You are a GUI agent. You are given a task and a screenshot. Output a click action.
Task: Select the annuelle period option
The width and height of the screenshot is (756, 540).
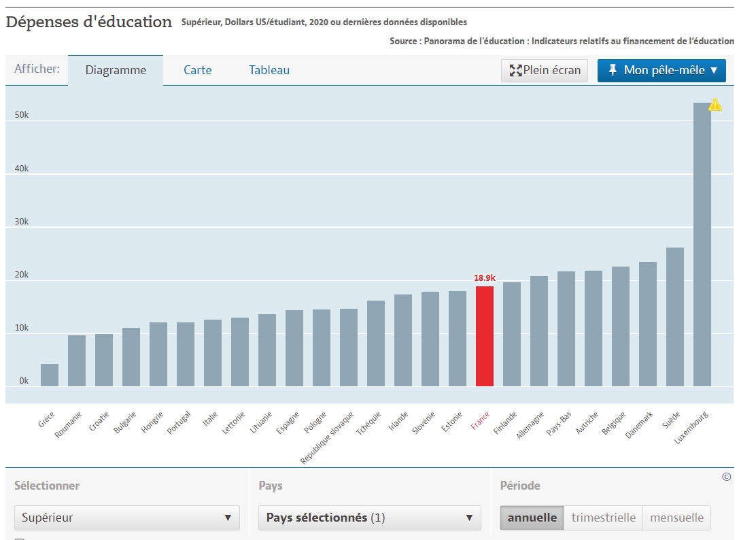[532, 518]
